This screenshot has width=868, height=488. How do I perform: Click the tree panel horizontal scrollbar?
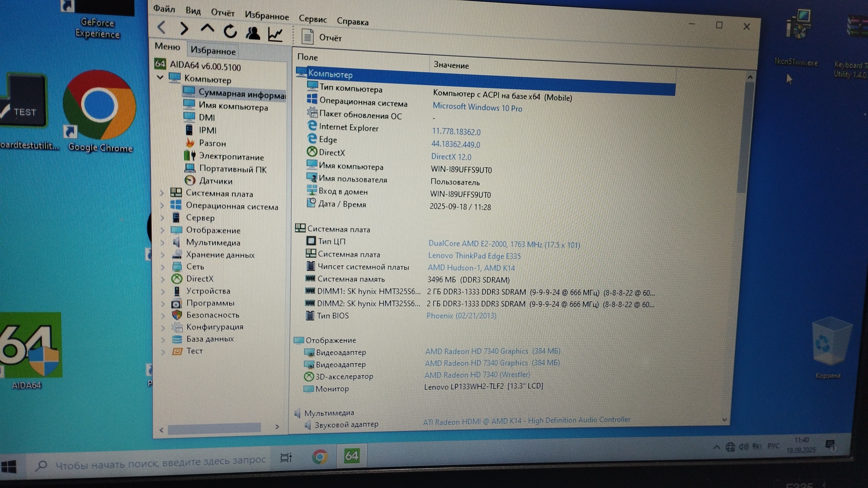(214, 427)
